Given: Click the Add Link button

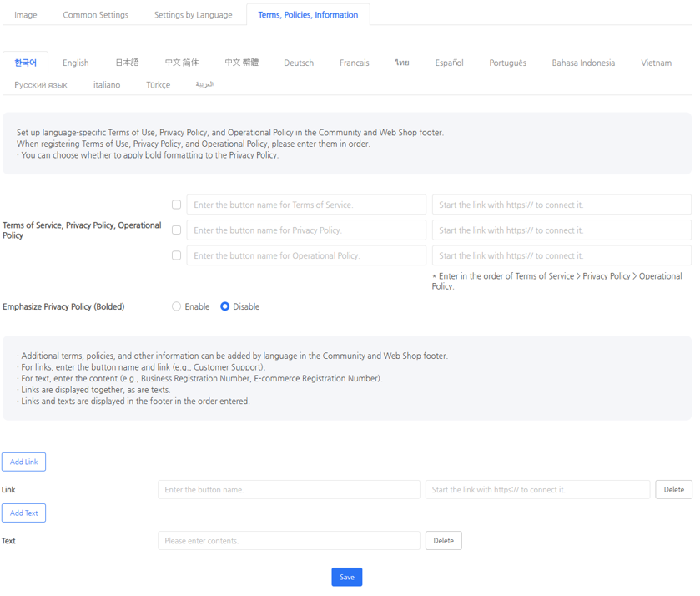Looking at the screenshot, I should pos(23,462).
